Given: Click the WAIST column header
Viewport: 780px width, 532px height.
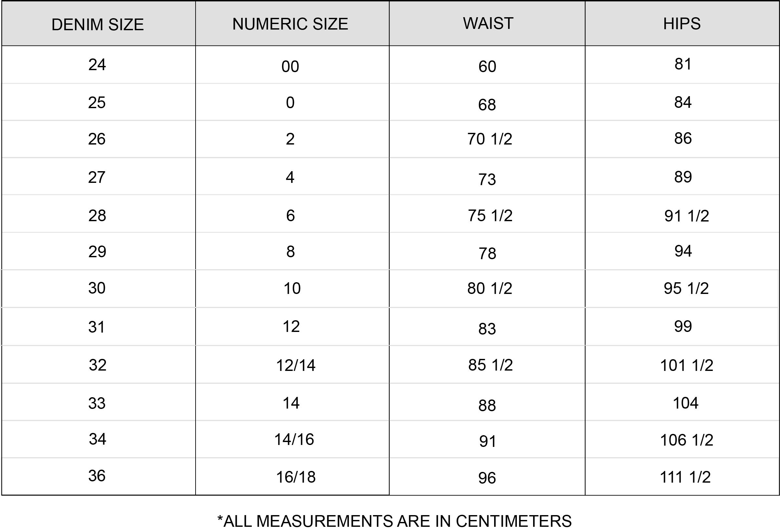Looking at the screenshot, I should click(x=488, y=23).
